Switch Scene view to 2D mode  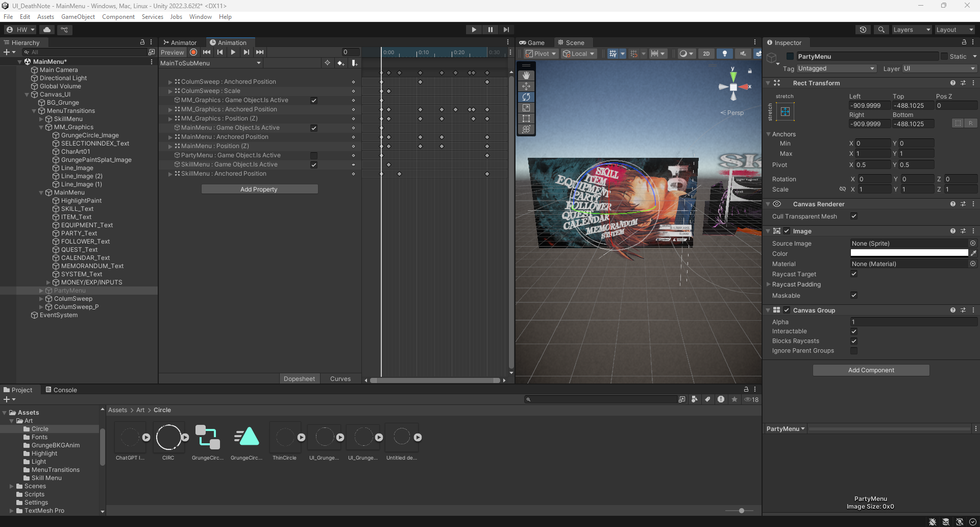point(707,53)
